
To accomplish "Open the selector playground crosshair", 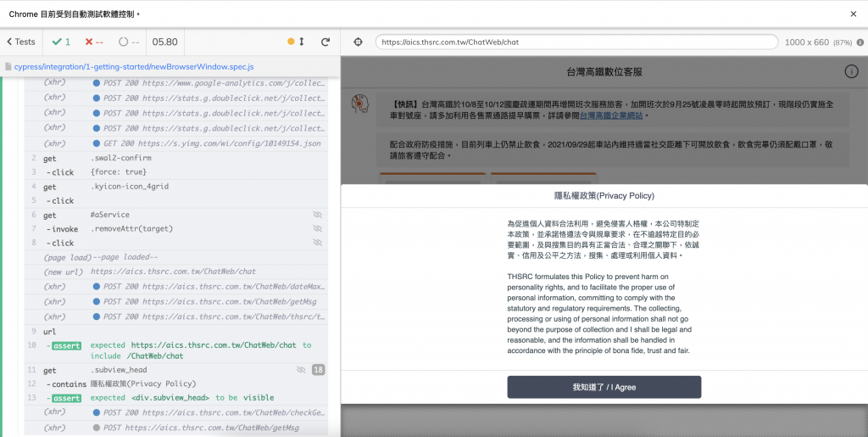I will click(x=359, y=42).
